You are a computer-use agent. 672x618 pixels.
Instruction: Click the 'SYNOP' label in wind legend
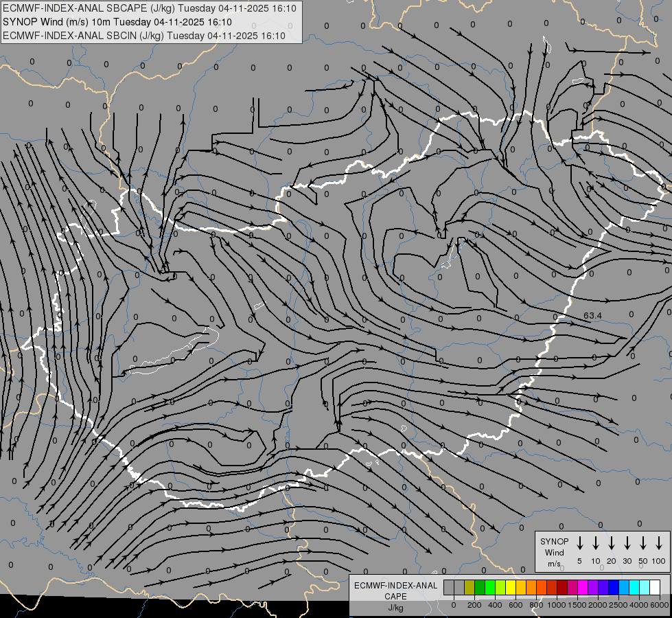[x=554, y=541]
